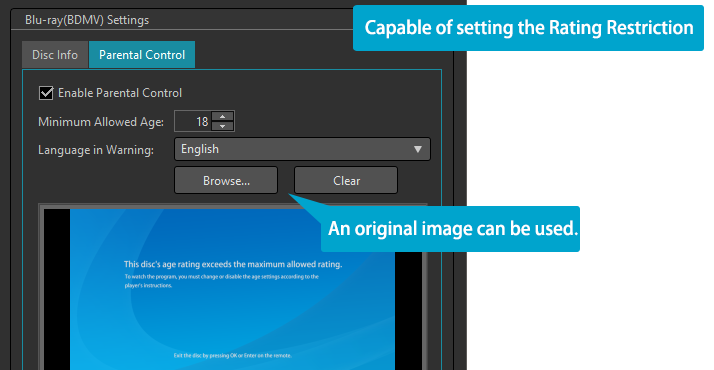
Task: Click the Minimum Allowed Age label
Action: (x=101, y=122)
